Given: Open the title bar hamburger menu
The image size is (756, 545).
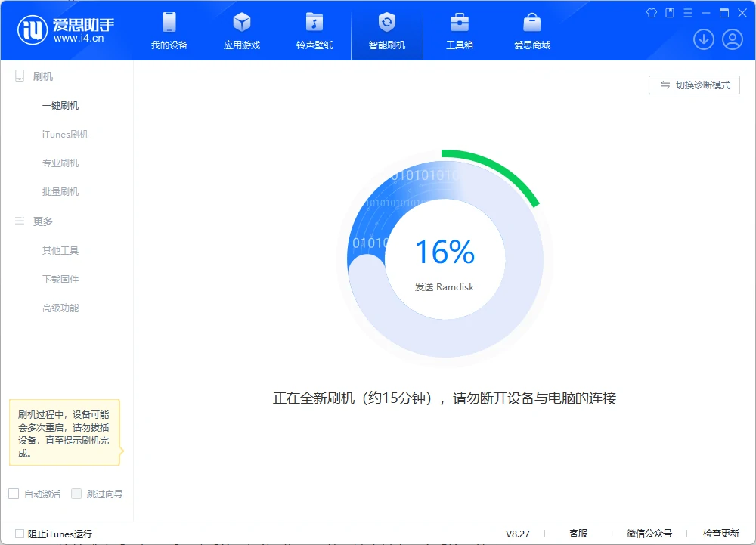Looking at the screenshot, I should pos(688,13).
